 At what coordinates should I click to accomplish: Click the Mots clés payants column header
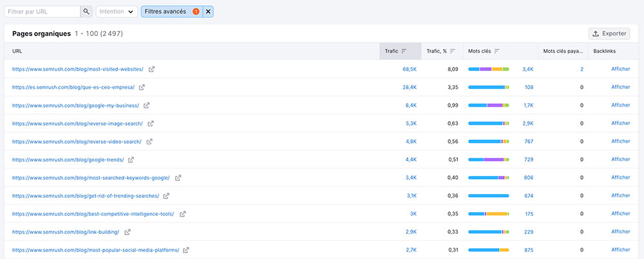563,52
